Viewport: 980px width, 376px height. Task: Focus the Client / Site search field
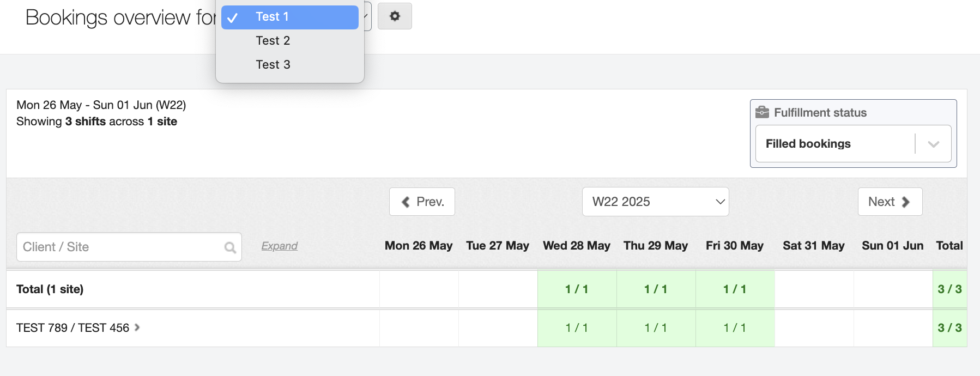pos(120,247)
